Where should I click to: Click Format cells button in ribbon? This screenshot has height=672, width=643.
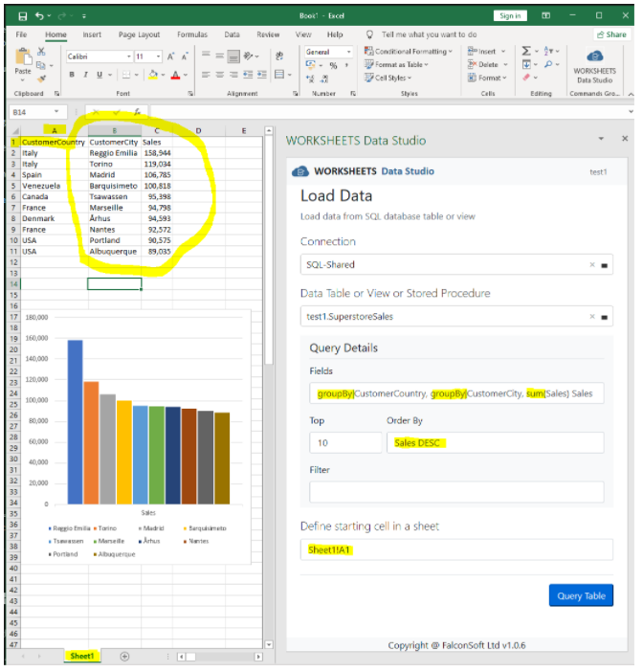(487, 78)
